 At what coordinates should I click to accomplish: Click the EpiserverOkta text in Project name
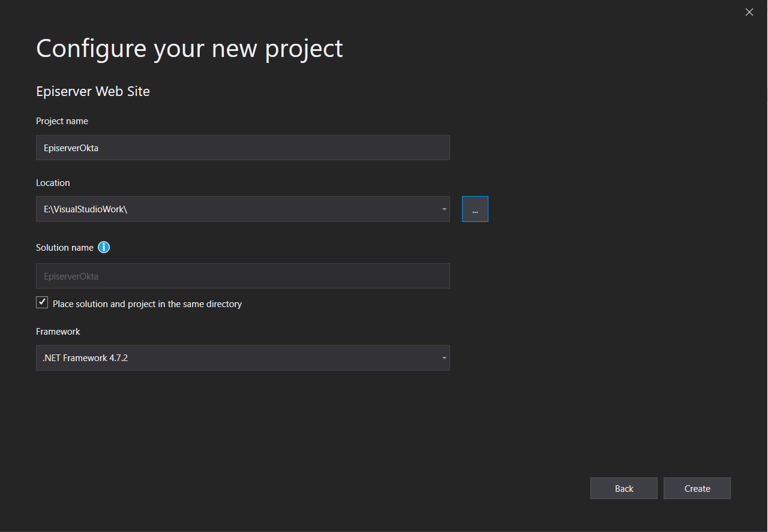tap(71, 148)
